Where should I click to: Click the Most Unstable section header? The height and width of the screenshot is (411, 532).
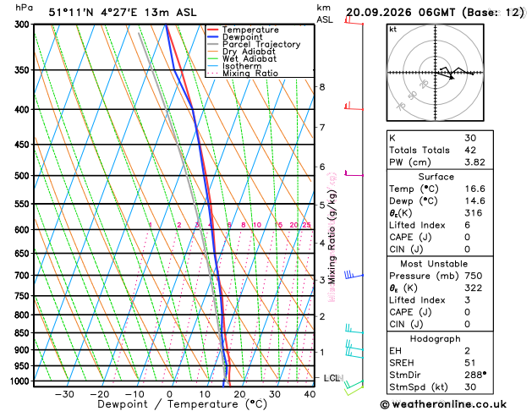[x=434, y=264]
